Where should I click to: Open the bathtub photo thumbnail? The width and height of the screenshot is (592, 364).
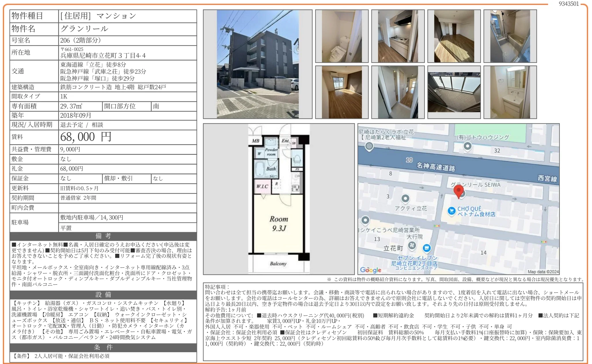(x=510, y=36)
